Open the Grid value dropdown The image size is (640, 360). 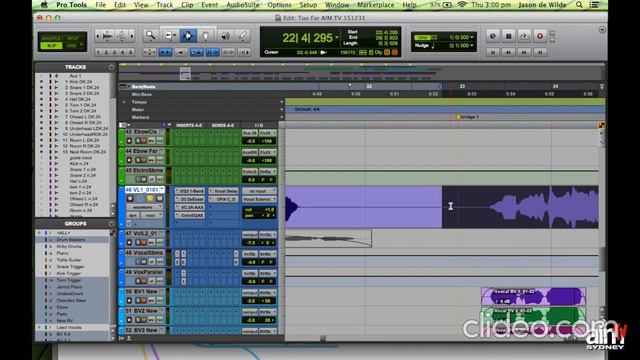point(472,37)
